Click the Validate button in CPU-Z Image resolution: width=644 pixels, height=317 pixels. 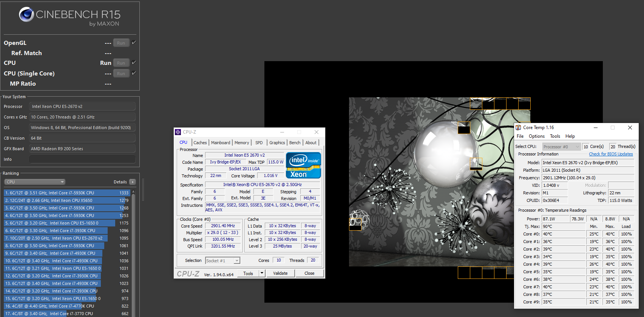click(280, 273)
